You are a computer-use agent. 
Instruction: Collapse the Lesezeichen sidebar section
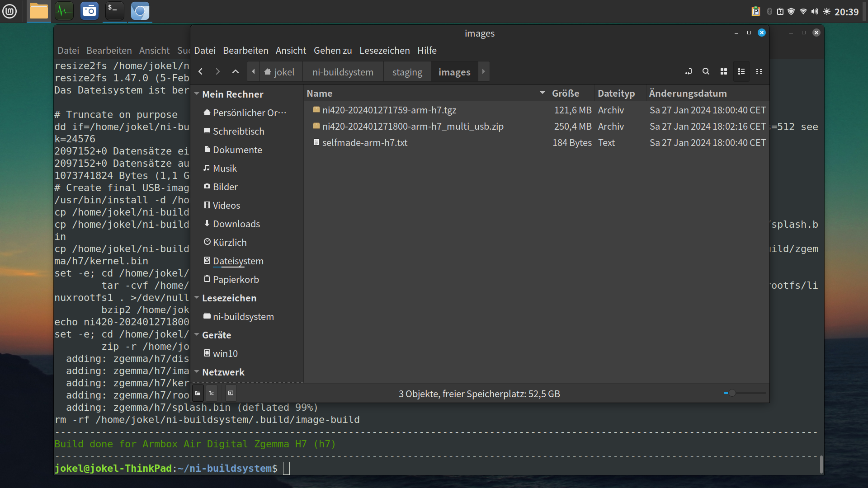tap(197, 298)
